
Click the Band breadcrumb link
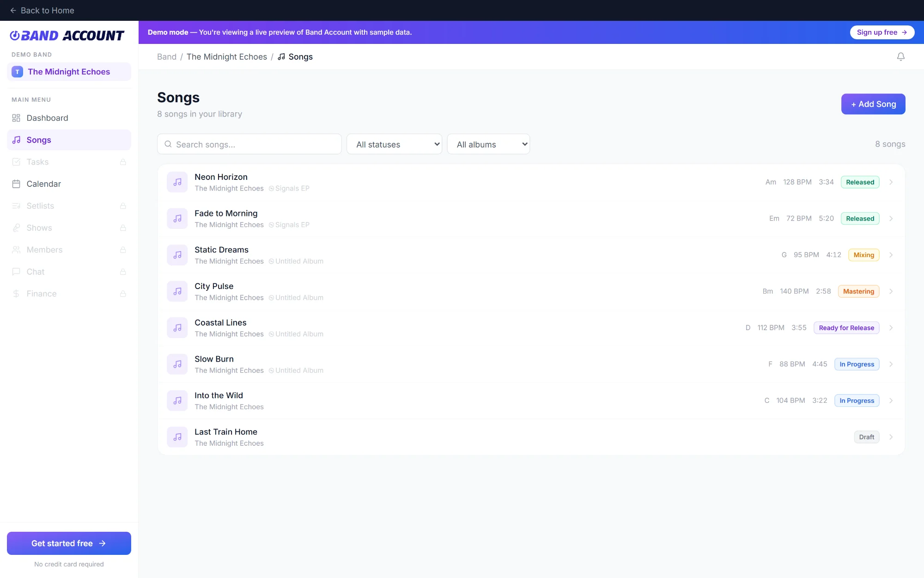point(167,57)
